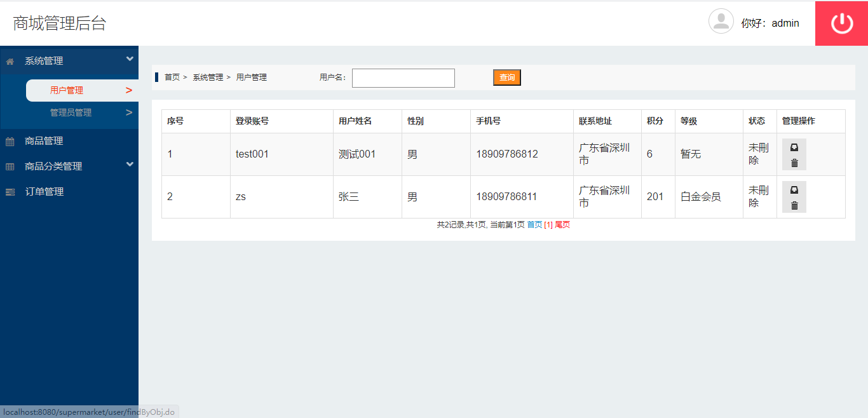
Task: Click the 你好：admin greeting text
Action: pos(770,24)
